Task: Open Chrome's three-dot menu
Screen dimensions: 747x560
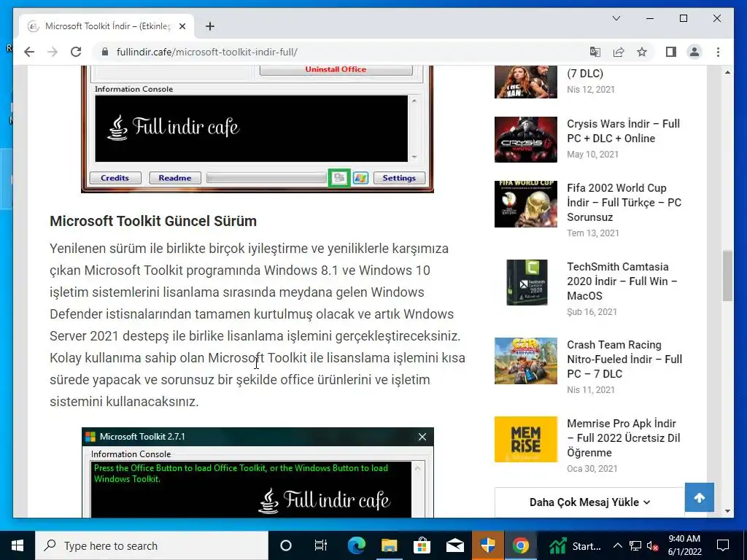Action: click(718, 52)
